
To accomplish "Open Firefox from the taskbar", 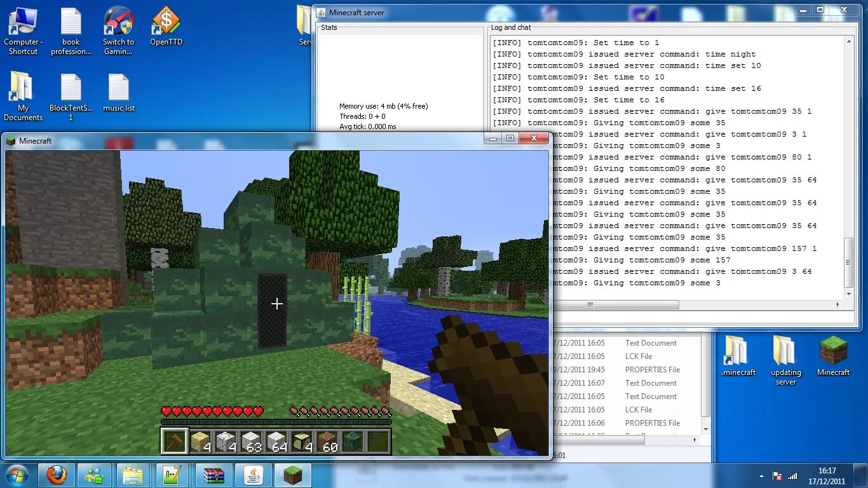I will (57, 475).
